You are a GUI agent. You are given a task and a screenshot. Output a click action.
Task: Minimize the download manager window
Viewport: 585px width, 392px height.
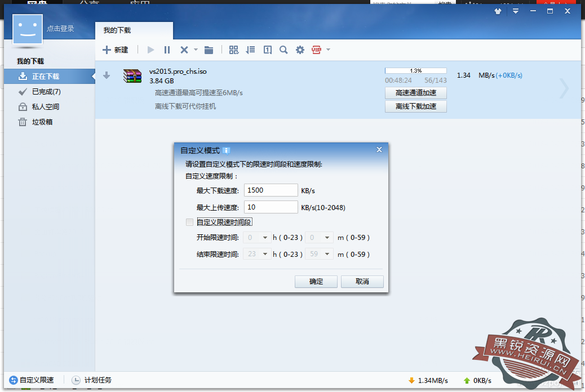click(x=533, y=11)
